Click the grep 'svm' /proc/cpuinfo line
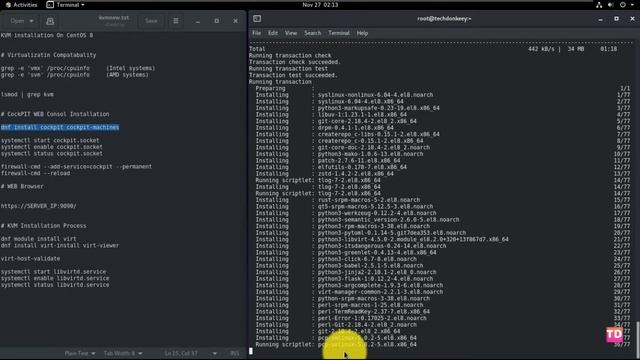640x360 pixels. [x=75, y=75]
